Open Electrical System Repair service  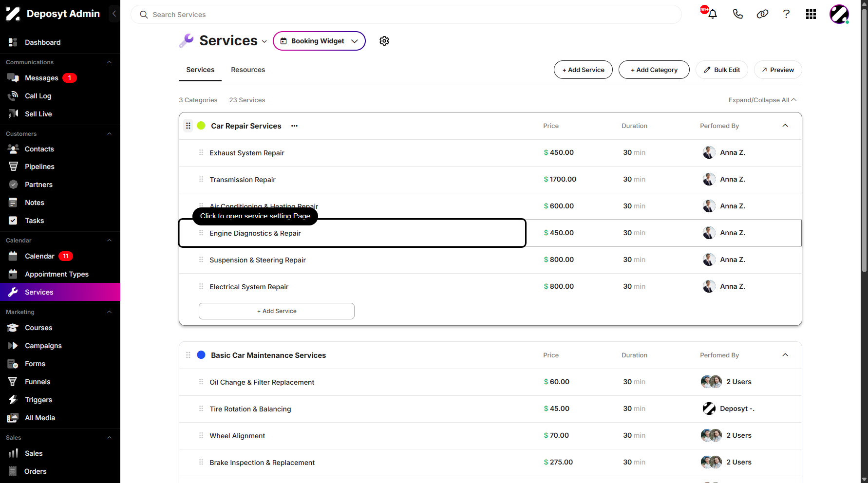(x=249, y=287)
